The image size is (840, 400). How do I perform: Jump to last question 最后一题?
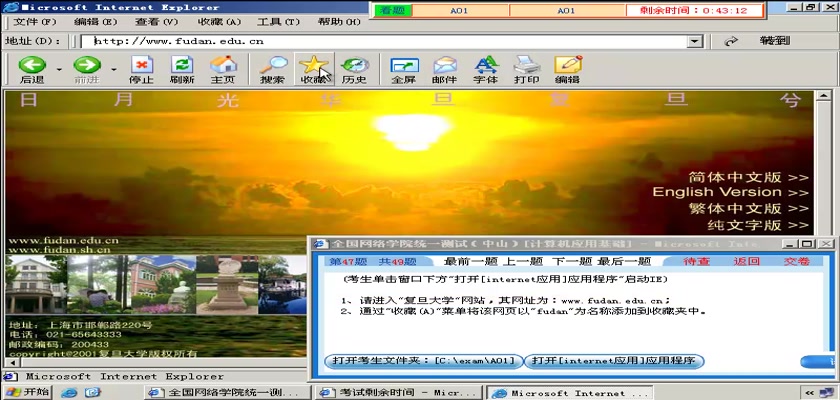click(624, 261)
